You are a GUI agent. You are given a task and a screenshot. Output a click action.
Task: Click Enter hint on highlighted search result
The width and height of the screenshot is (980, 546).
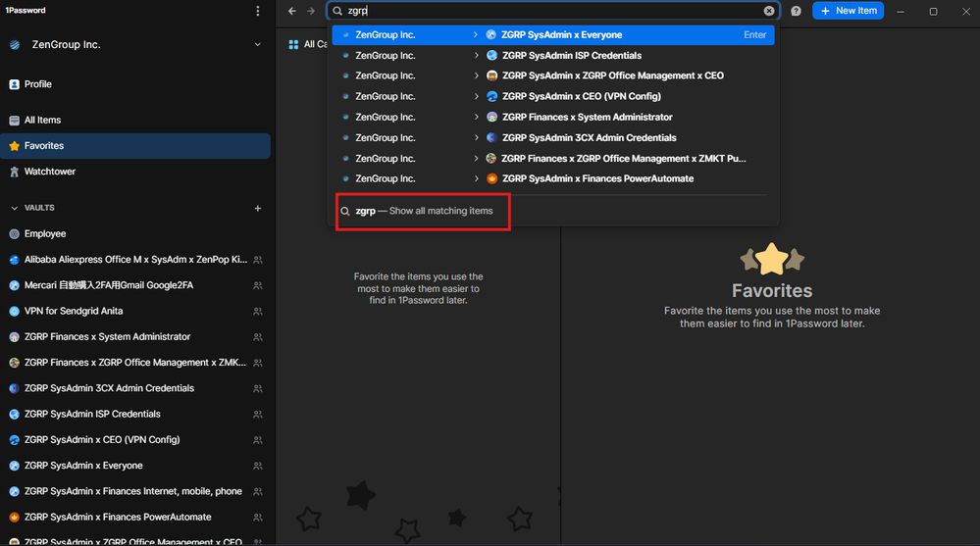click(754, 35)
